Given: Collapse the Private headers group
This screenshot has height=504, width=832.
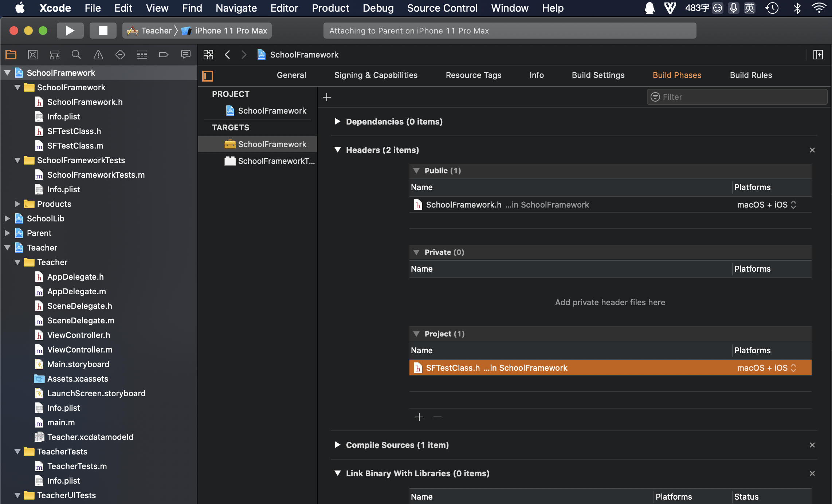Looking at the screenshot, I should [416, 252].
